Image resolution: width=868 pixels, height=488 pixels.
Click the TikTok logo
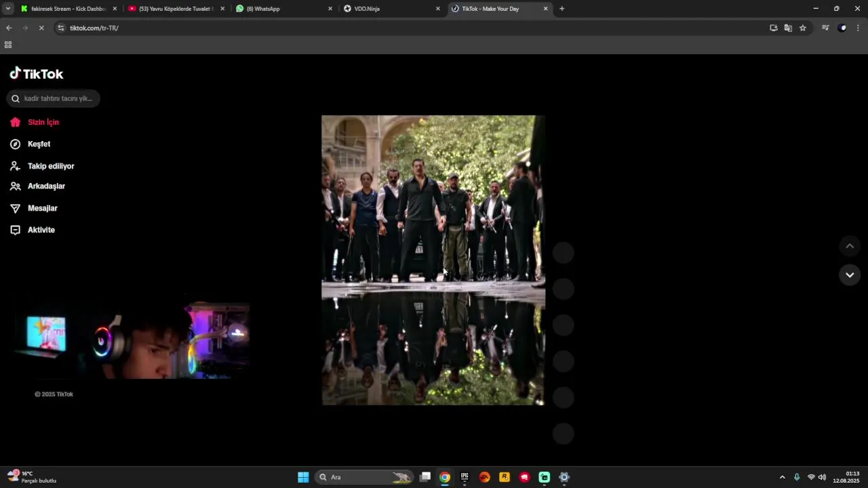point(37,74)
